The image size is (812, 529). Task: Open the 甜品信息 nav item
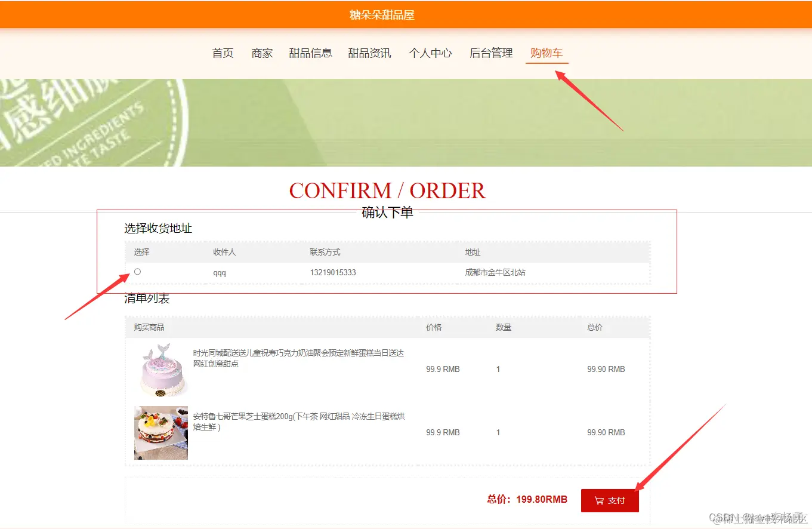[x=310, y=53]
